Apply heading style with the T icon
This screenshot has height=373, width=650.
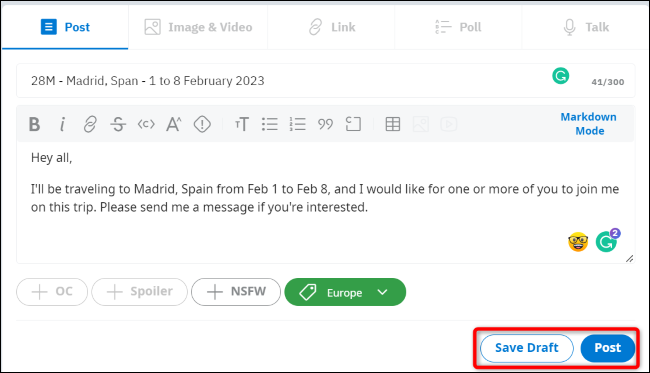[242, 124]
